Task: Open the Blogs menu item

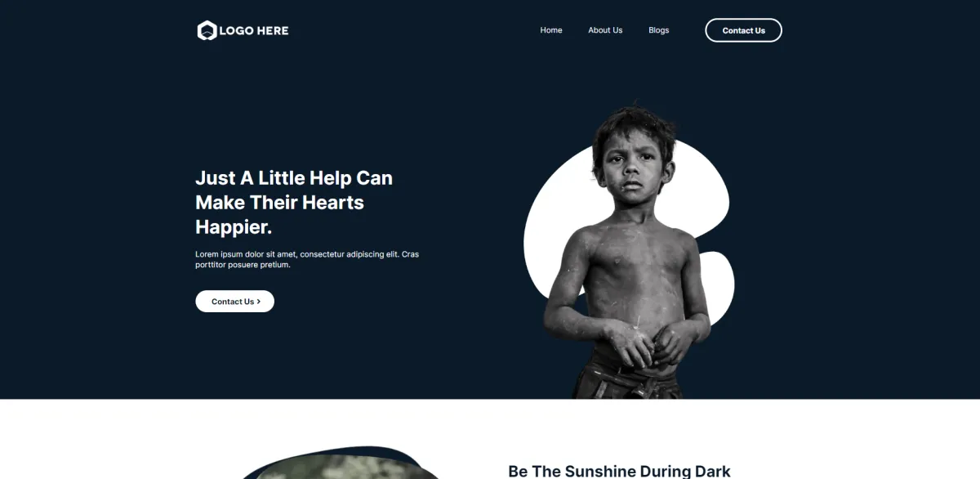Action: 659,30
